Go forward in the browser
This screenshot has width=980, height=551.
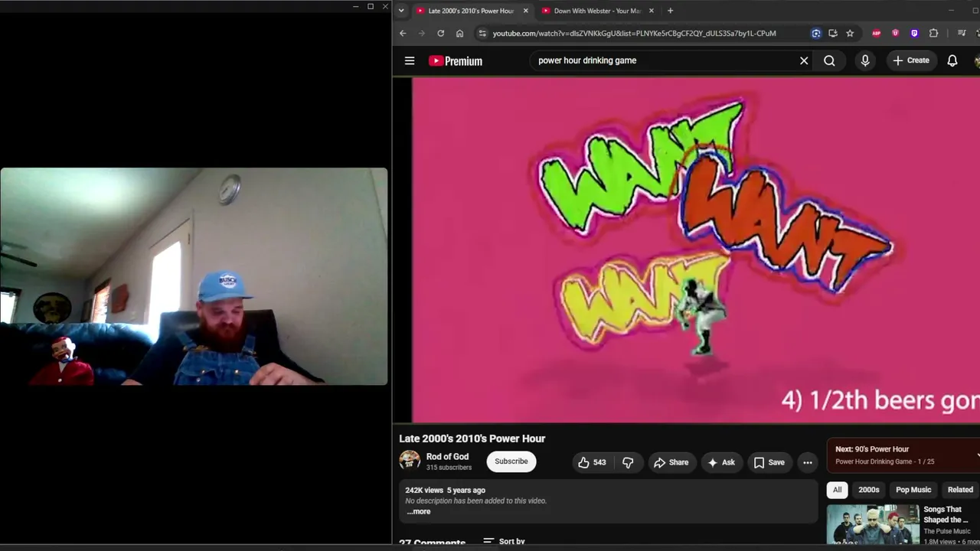(421, 33)
